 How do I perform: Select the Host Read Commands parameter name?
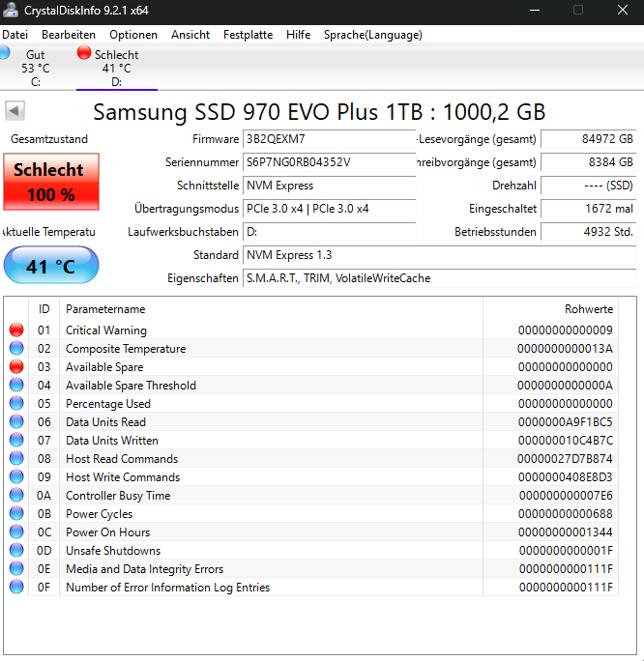point(122,459)
